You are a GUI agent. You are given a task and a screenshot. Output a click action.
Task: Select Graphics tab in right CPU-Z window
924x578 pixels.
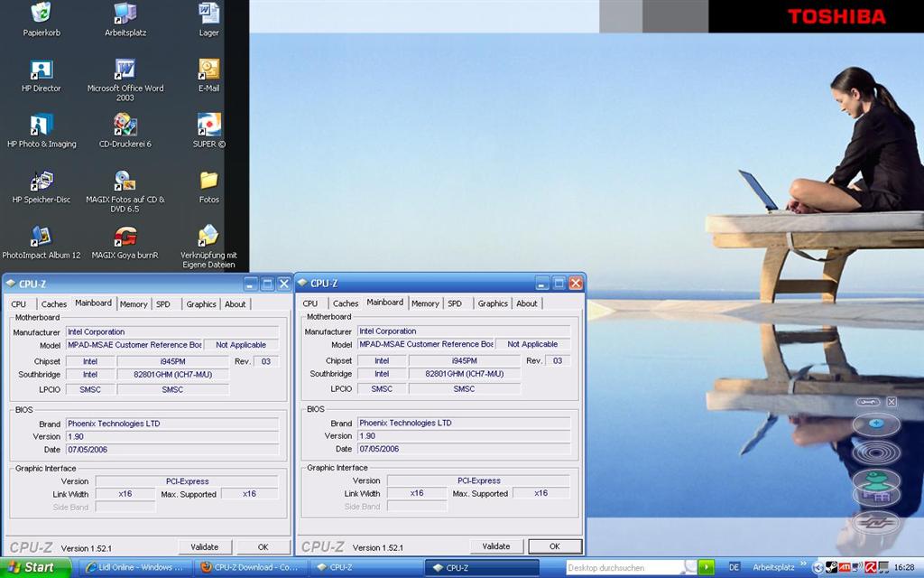pyautogui.click(x=493, y=303)
